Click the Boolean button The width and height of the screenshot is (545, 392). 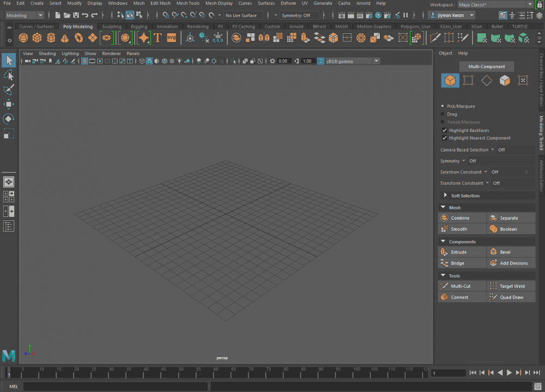tap(511, 229)
